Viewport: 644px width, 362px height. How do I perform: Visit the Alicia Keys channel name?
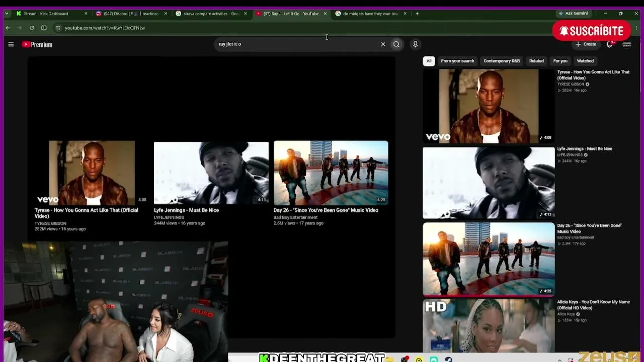point(566,314)
